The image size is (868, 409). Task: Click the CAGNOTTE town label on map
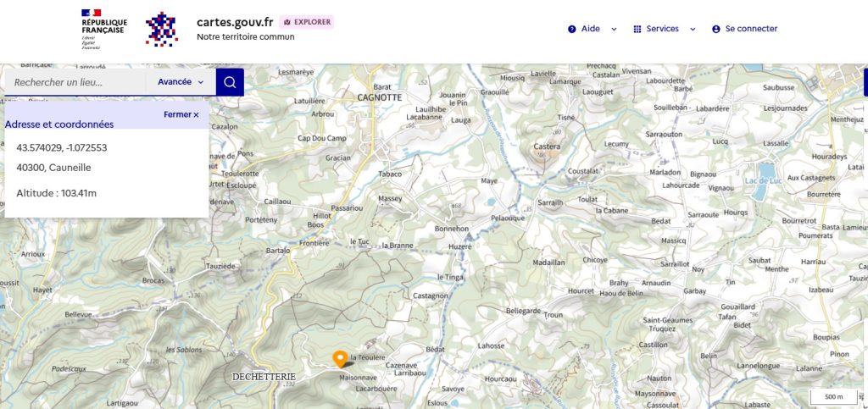point(379,97)
